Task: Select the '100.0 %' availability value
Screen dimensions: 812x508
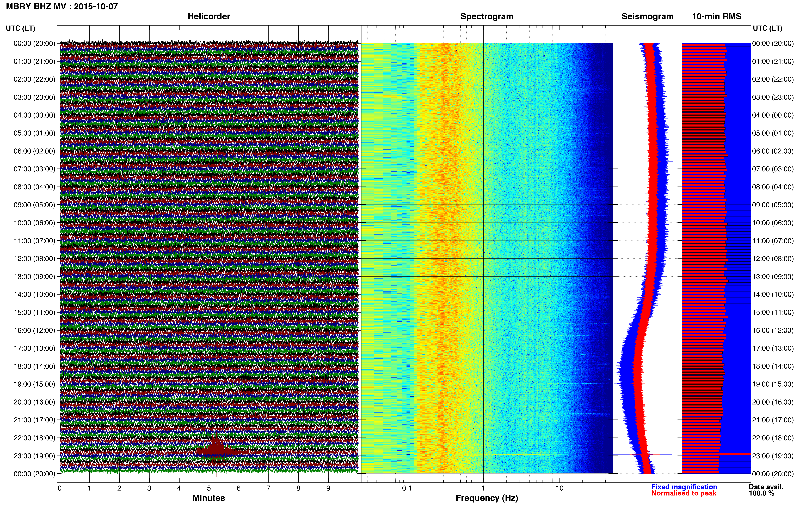Action: pos(761,493)
